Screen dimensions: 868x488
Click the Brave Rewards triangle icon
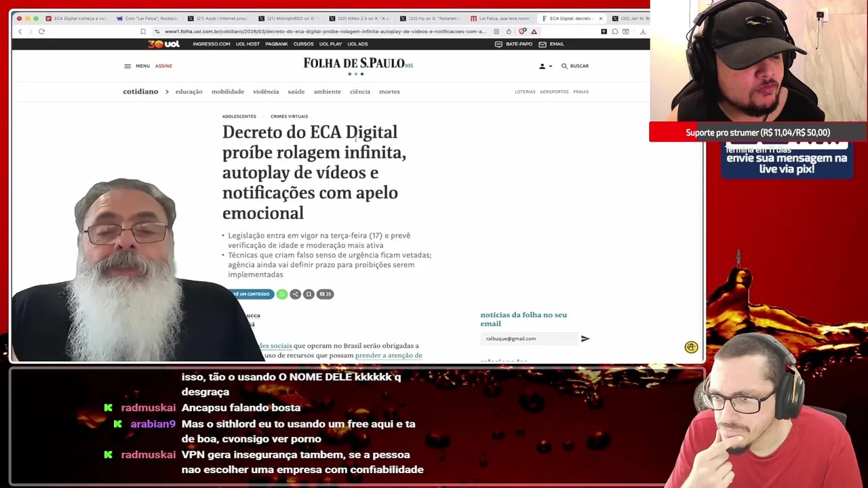[534, 31]
